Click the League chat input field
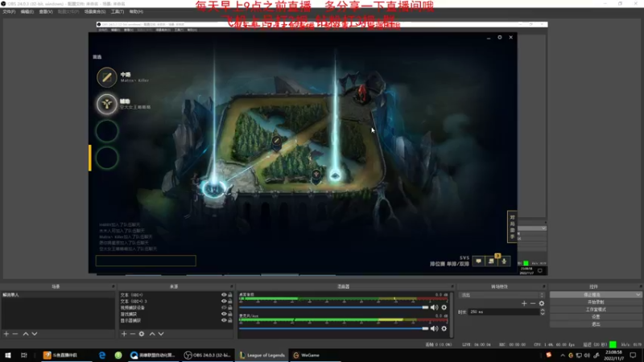The image size is (644, 362). coord(146,261)
